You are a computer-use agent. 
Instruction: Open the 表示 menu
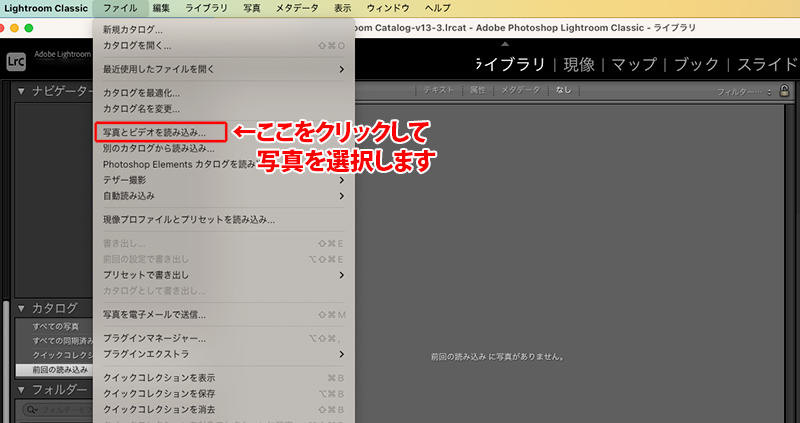(x=342, y=8)
